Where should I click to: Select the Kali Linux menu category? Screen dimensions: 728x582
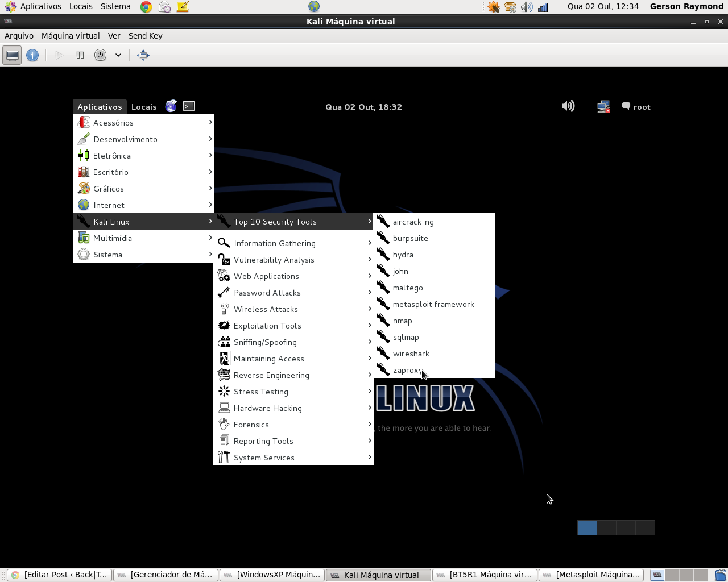[143, 222]
